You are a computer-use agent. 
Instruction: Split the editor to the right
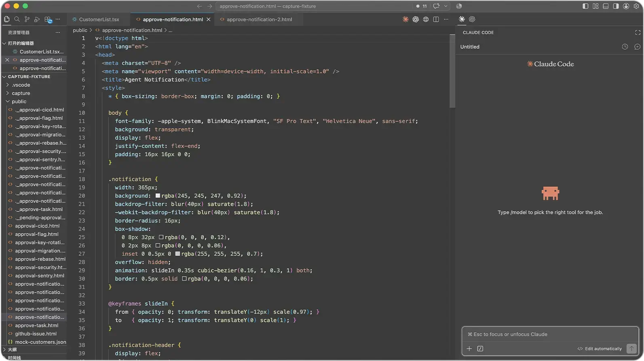(x=436, y=19)
